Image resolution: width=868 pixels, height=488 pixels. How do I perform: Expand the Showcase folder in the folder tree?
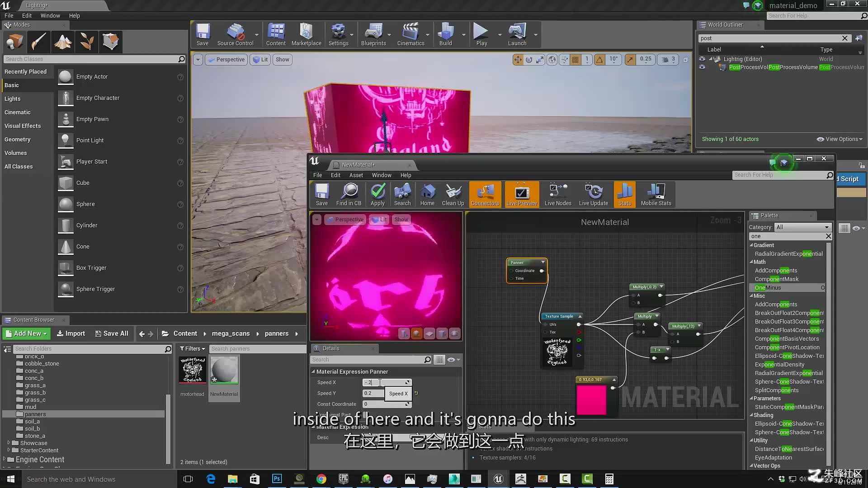click(x=9, y=443)
